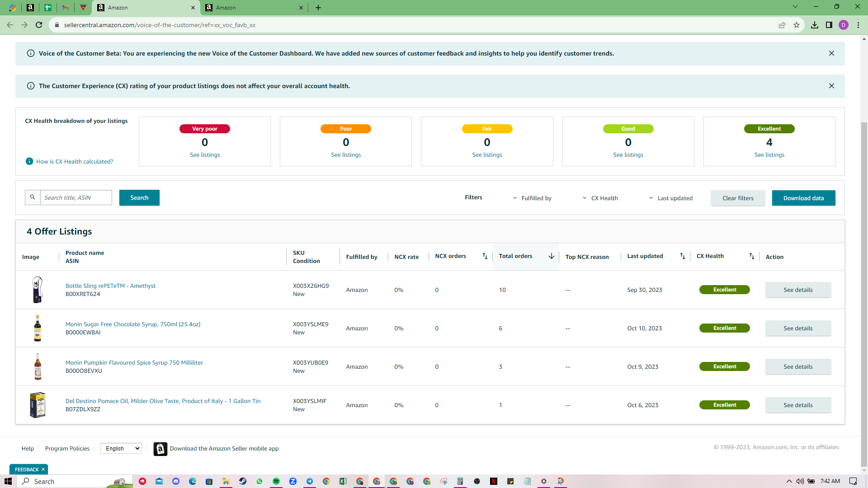Open Netflix from the taskbar
The height and width of the screenshot is (488, 868).
click(494, 481)
